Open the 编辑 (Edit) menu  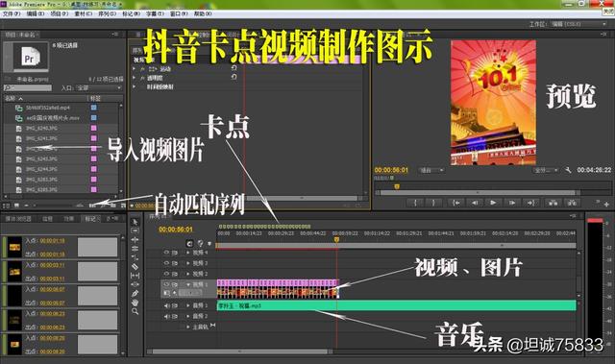click(35, 13)
